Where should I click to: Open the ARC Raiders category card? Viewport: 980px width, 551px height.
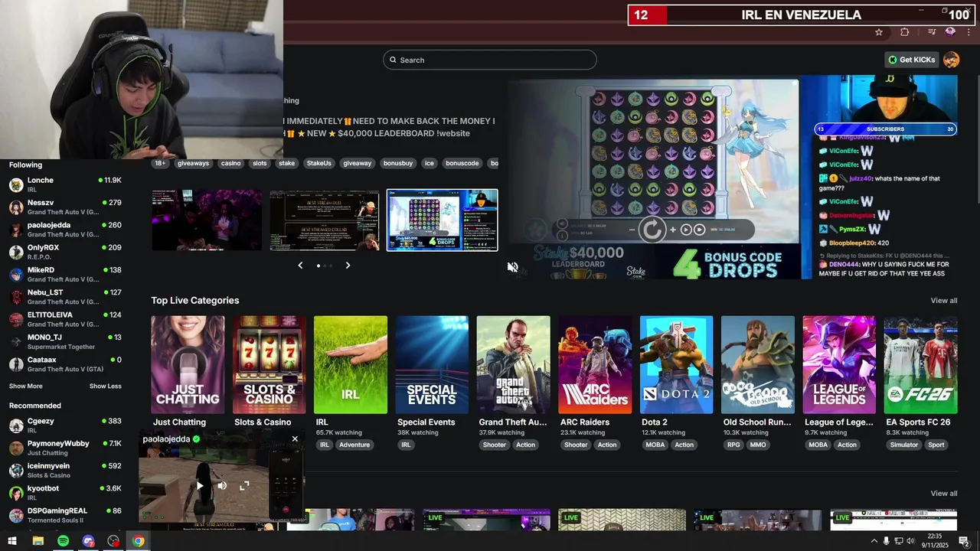pyautogui.click(x=595, y=365)
